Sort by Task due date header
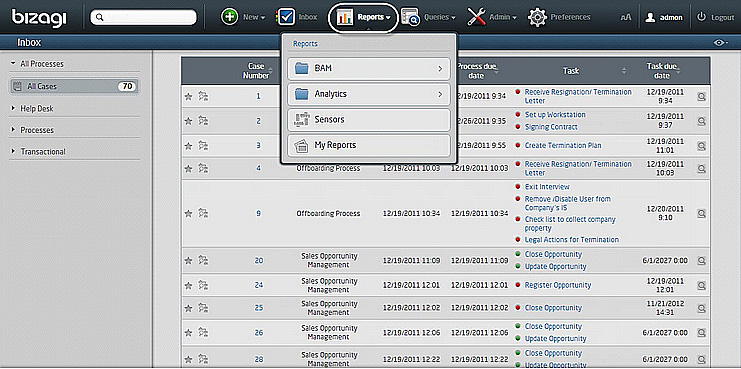This screenshot has height=369, width=741. click(662, 71)
